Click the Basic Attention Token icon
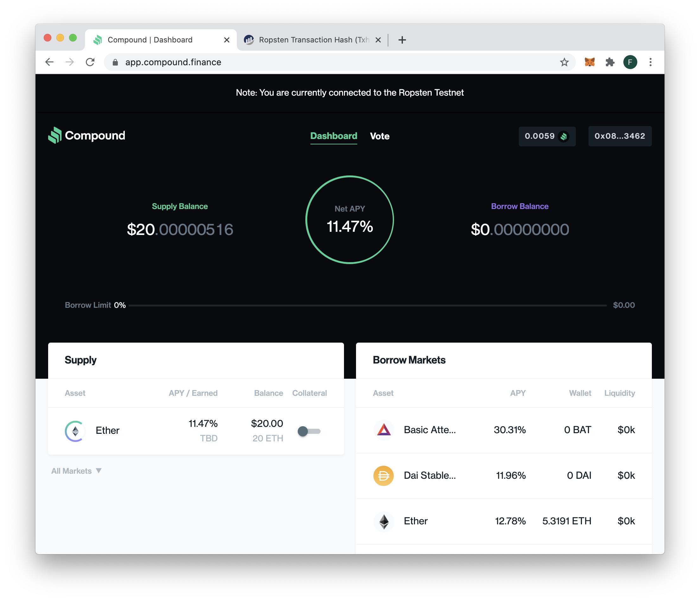This screenshot has width=700, height=601. 384,430
